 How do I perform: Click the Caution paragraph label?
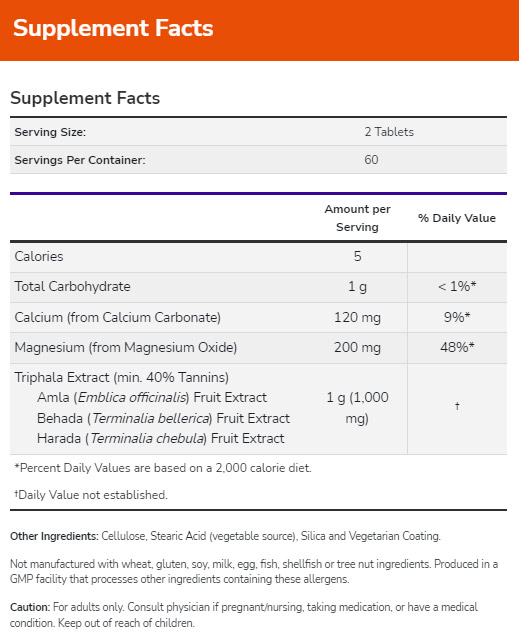pos(30,607)
